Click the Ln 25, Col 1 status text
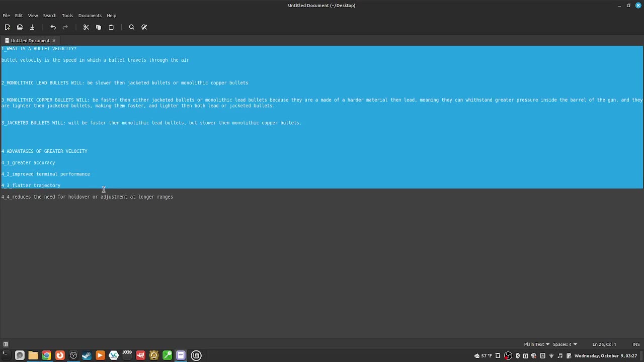Viewport: 644px width, 362px height. point(604,344)
